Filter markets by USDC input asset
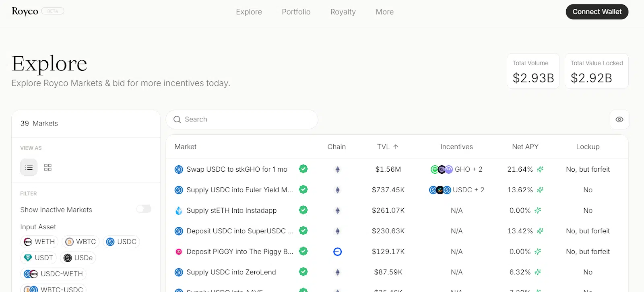This screenshot has width=644, height=292. (x=122, y=242)
